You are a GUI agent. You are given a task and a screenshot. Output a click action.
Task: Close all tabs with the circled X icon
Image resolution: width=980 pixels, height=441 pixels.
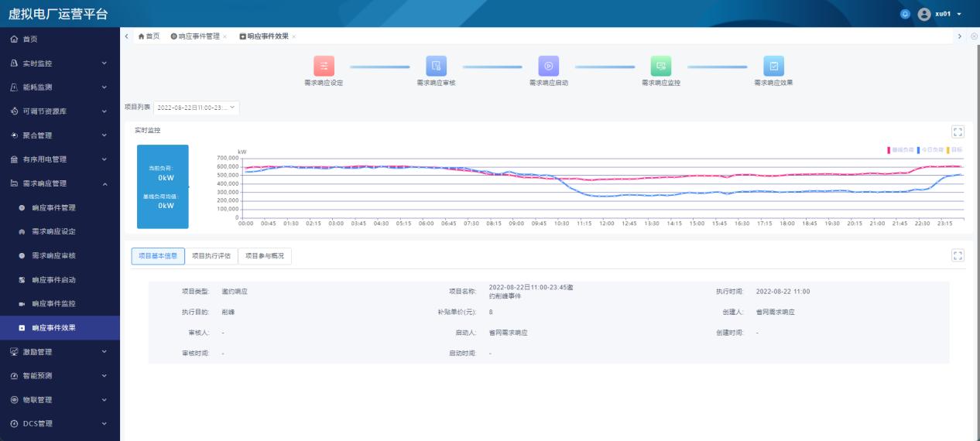[x=974, y=36]
